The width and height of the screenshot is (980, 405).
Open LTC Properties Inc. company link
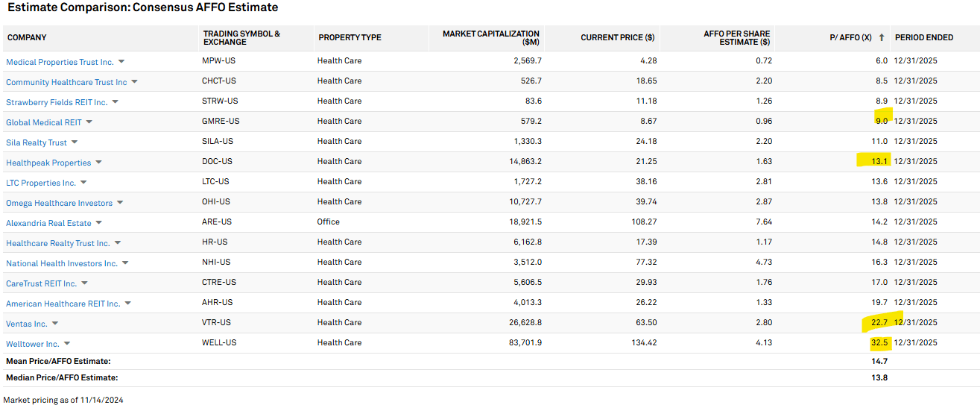pos(41,183)
